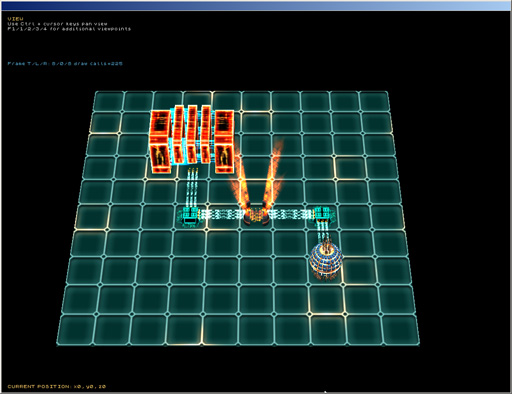Screen dimensions: 512x394
Task: Select the flame-emitting unit at the junction
Action: coord(256,215)
